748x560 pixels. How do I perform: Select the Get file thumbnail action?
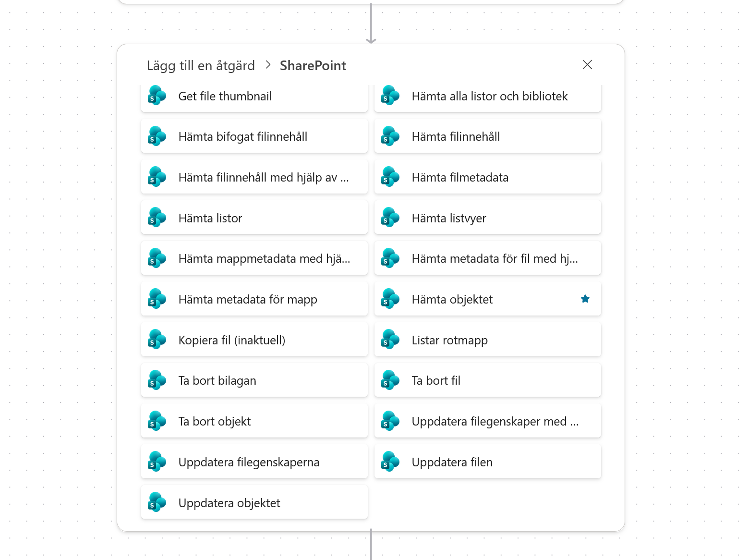[x=254, y=97]
